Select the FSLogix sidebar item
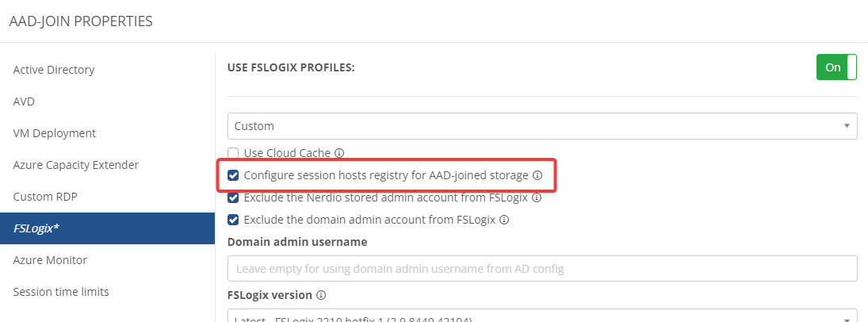 tap(36, 228)
